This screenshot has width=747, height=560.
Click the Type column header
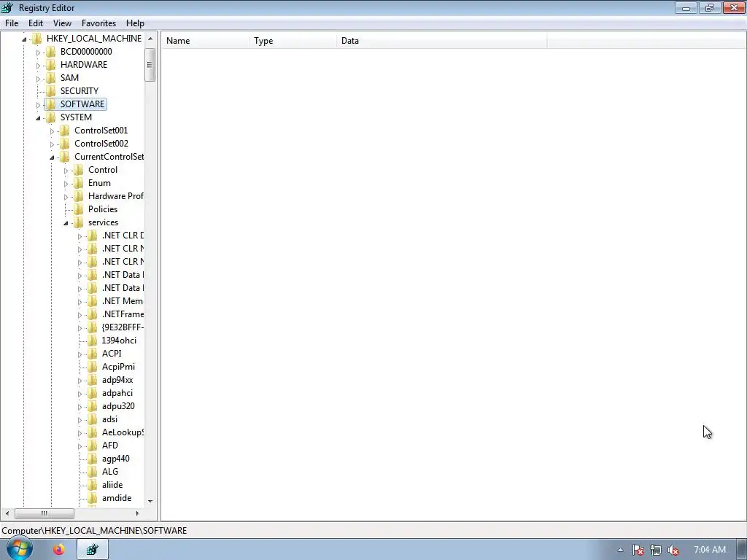(x=293, y=41)
